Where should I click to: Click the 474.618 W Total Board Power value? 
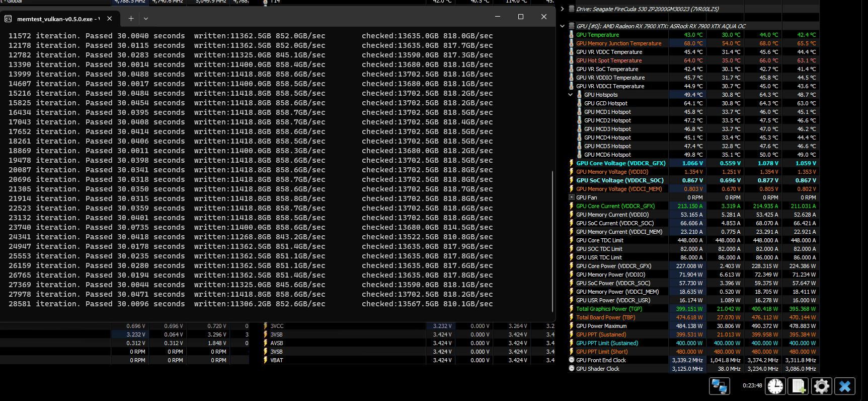(689, 317)
